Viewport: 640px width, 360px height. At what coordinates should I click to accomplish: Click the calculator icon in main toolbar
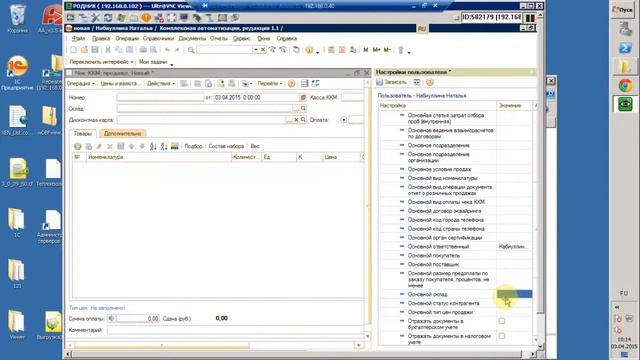[x=331, y=50]
